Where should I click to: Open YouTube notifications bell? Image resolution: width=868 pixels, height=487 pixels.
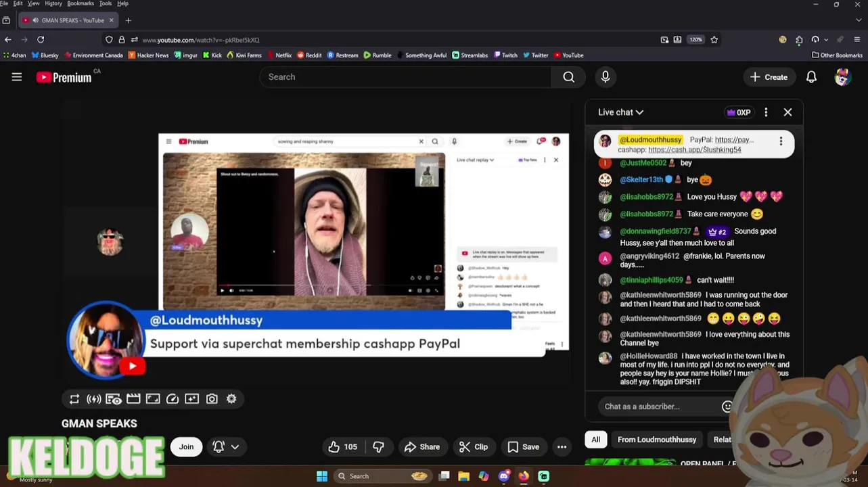[811, 77]
